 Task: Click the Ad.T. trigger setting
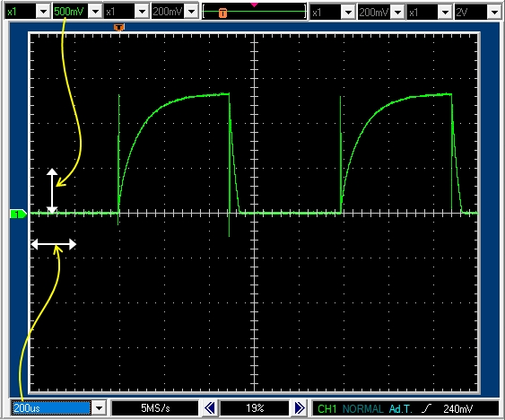400,408
